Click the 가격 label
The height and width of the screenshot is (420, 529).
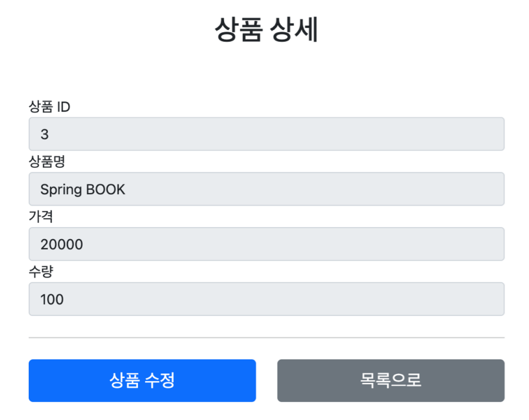[x=39, y=217]
